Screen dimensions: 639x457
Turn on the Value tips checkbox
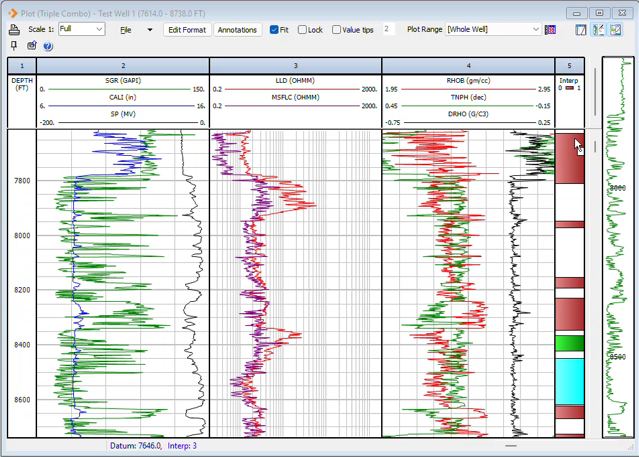pyautogui.click(x=337, y=30)
